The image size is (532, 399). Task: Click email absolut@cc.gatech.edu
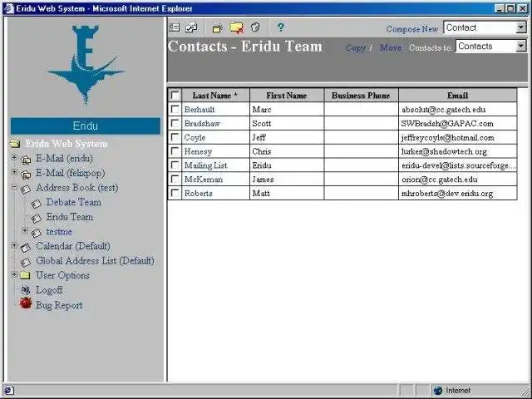click(443, 110)
